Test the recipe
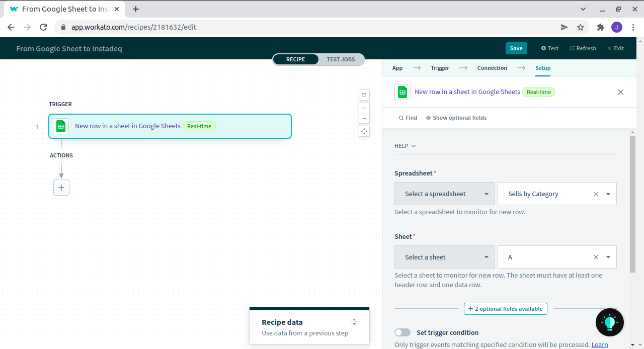Screen dimensions: 644x349 coord(550,48)
